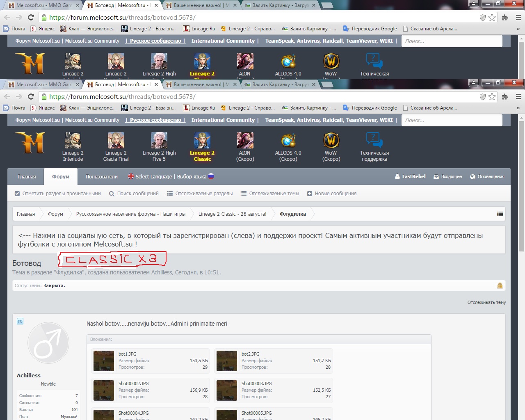Screen dimensions: 525x420
Task: Click the page vertical scrollbar
Action: click(522, 267)
